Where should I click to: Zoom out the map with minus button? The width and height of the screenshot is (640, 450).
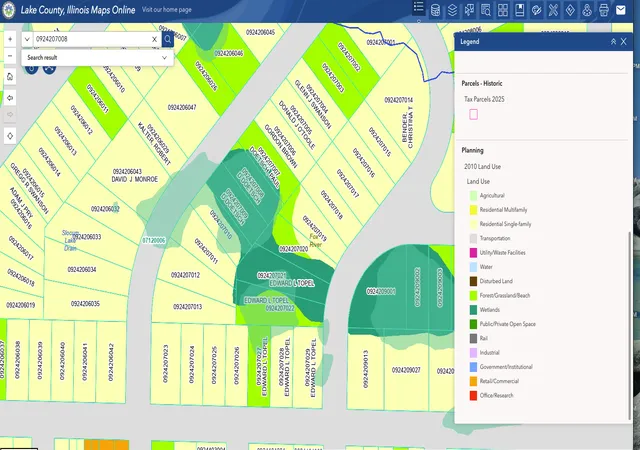[x=10, y=56]
